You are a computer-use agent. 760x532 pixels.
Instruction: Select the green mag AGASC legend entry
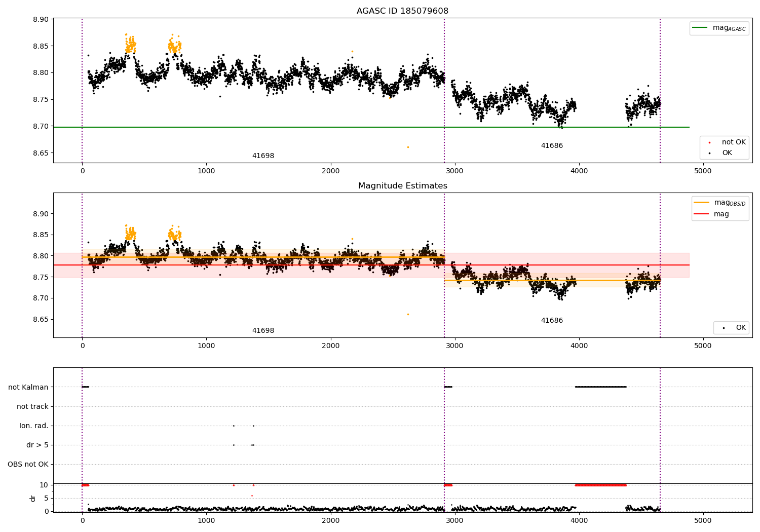point(719,28)
